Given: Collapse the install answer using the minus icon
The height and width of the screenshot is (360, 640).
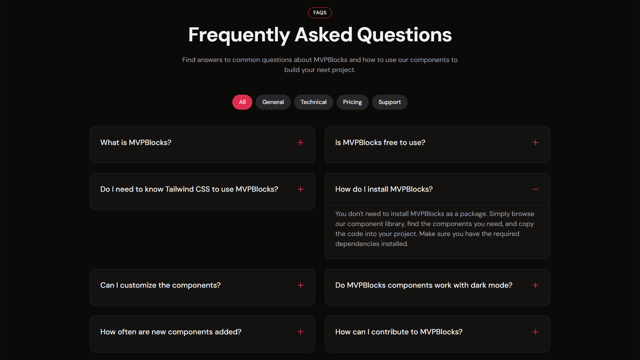Looking at the screenshot, I should 535,189.
